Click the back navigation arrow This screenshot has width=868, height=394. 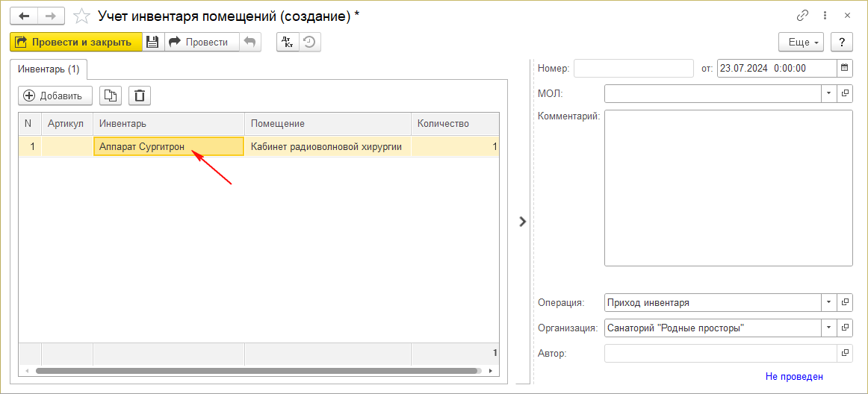click(23, 16)
